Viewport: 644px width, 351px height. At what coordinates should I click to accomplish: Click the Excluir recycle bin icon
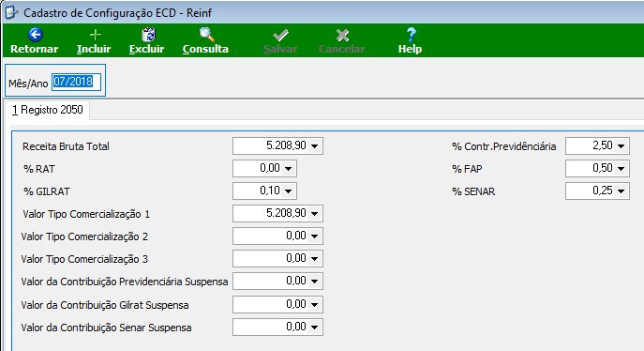[148, 35]
